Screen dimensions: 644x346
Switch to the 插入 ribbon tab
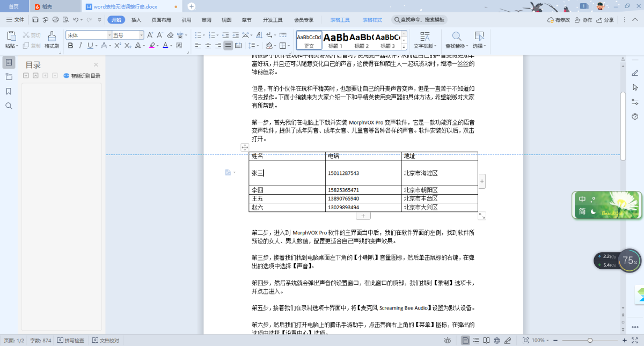coord(136,20)
